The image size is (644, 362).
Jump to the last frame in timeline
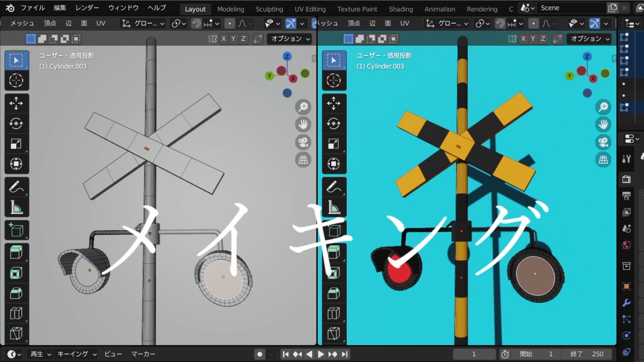point(345,354)
